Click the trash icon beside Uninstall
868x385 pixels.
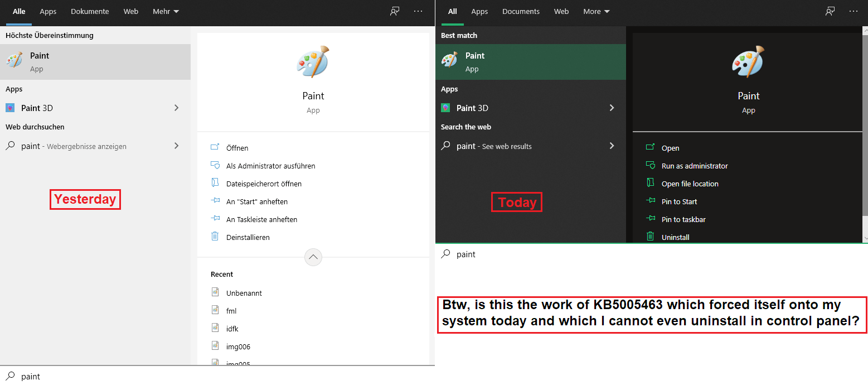point(650,237)
